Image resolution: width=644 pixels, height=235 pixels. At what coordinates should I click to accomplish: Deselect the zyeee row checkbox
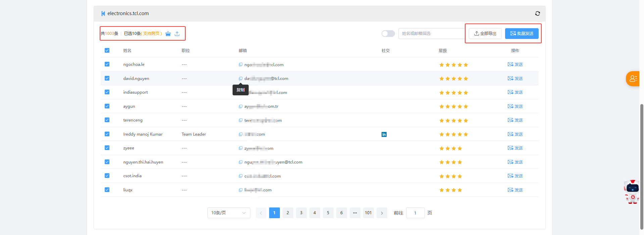(107, 148)
